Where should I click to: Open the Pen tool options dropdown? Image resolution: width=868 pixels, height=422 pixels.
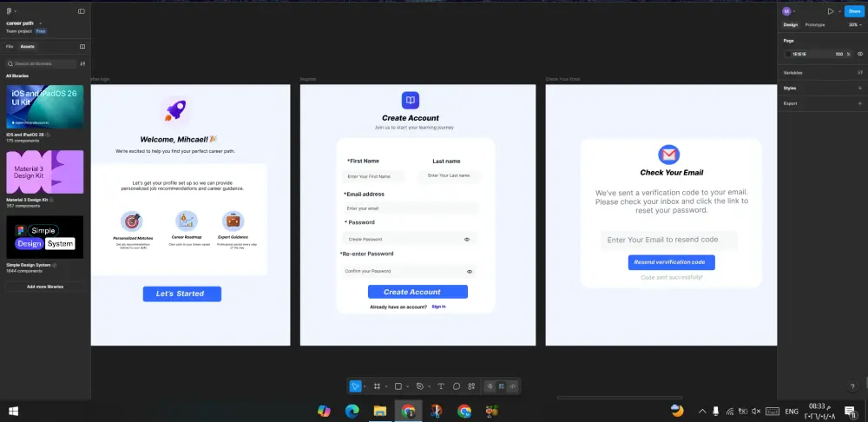pyautogui.click(x=429, y=386)
